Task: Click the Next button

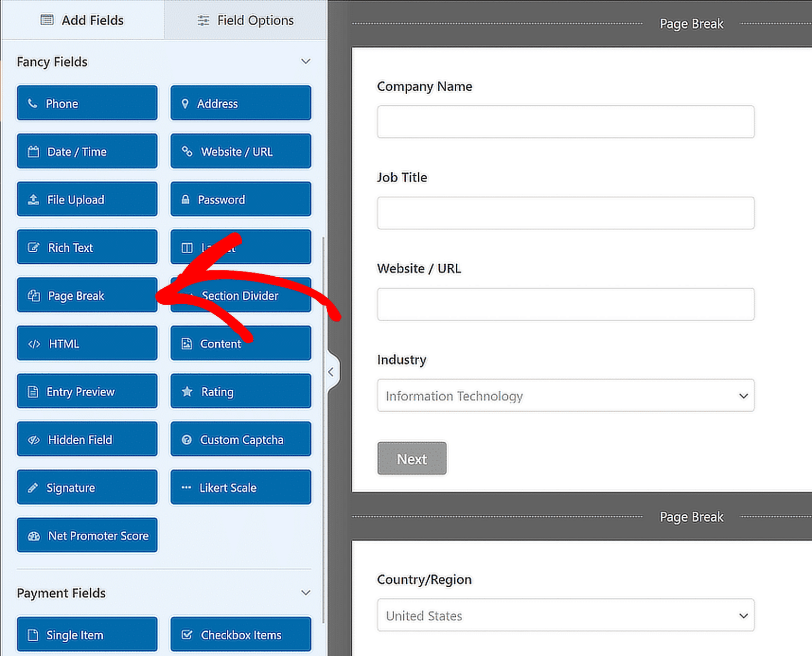Action: pyautogui.click(x=412, y=458)
